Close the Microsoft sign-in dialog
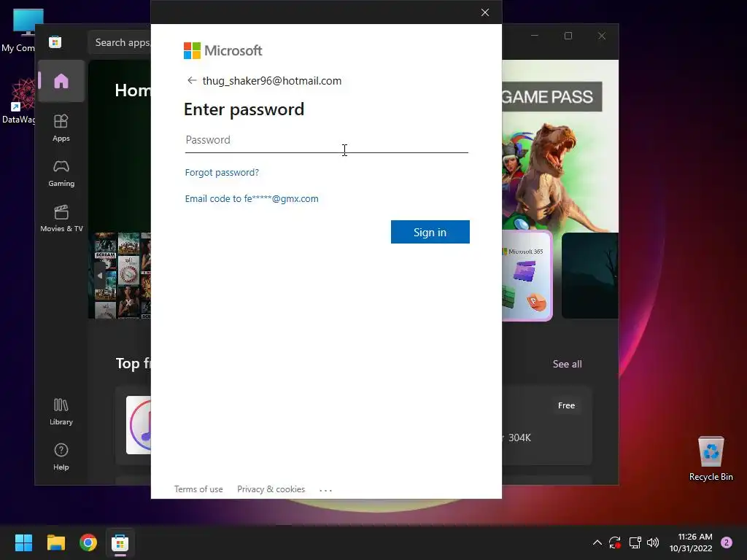The width and height of the screenshot is (747, 560). [485, 12]
